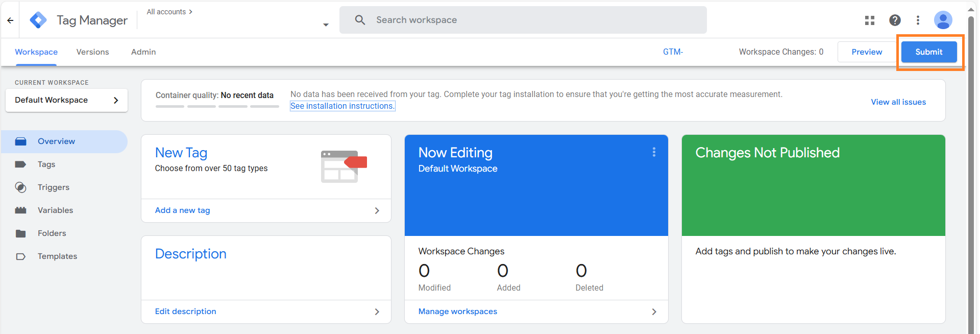Open the See installation instructions link
Screen dimensions: 980x334
(x=342, y=106)
